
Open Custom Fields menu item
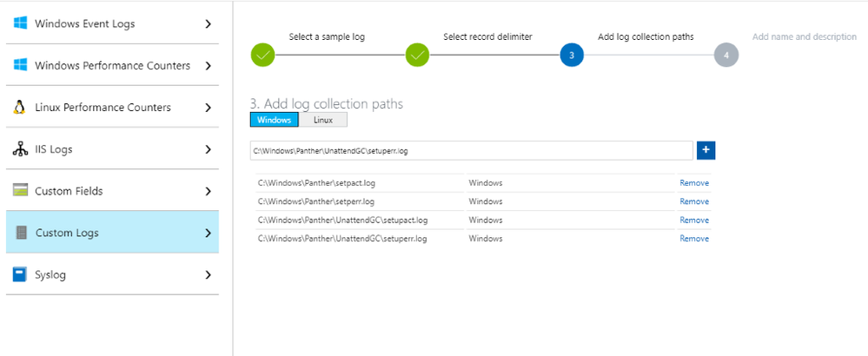pos(112,191)
